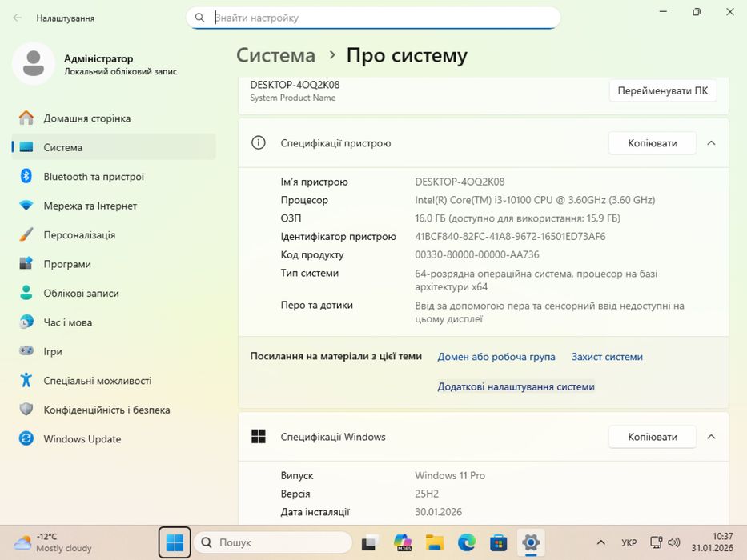Select the Програми apps icon
747x560 pixels.
click(x=26, y=263)
